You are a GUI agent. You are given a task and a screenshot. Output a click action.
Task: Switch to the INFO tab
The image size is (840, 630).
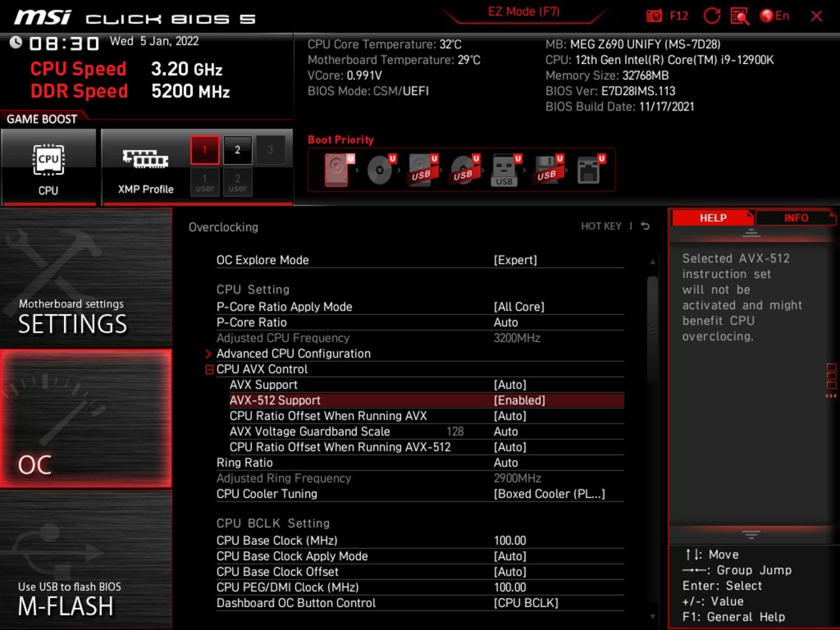click(x=796, y=218)
